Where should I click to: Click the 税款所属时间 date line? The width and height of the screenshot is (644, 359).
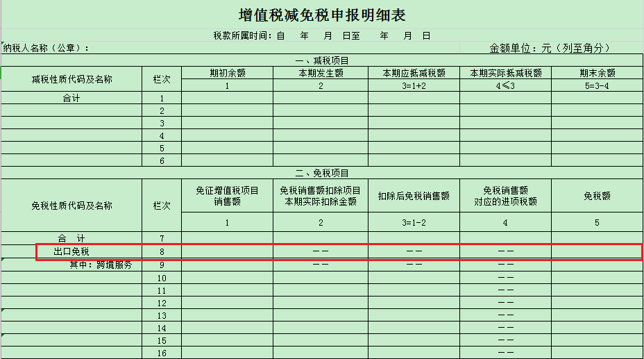point(322,35)
